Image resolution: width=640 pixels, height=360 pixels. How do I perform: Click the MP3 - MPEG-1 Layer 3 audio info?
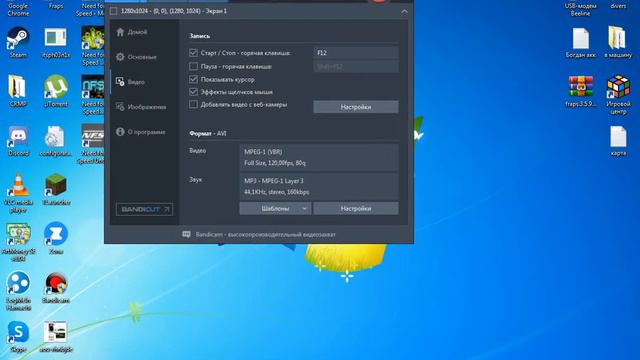[318, 186]
